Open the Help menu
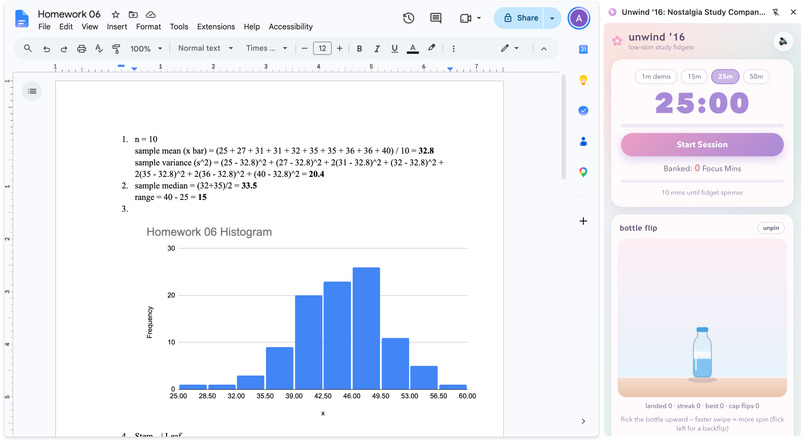Screen dimensions: 806x441 point(252,27)
